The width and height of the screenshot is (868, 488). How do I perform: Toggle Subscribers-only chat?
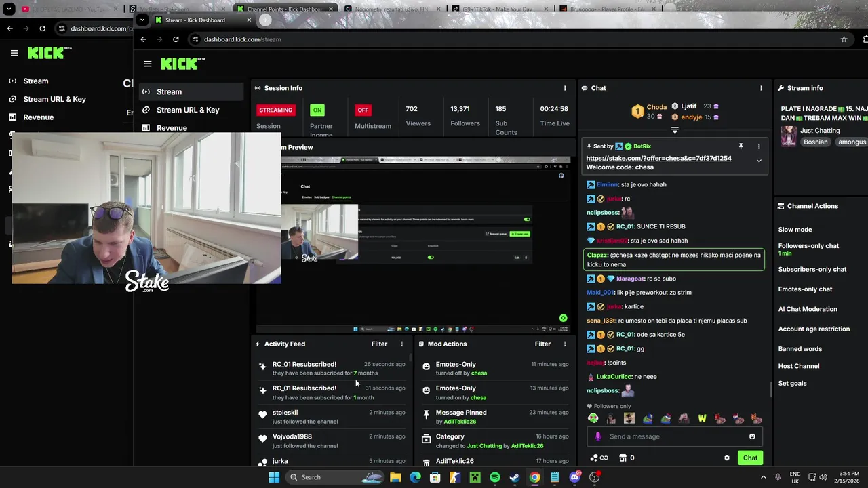(812, 269)
